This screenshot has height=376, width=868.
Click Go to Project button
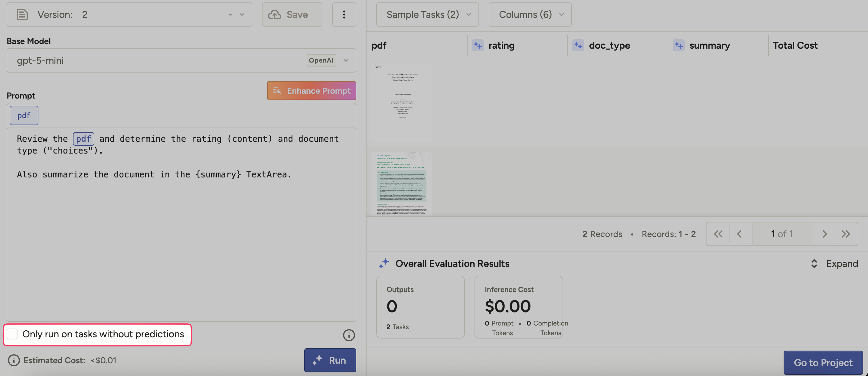coord(823,362)
